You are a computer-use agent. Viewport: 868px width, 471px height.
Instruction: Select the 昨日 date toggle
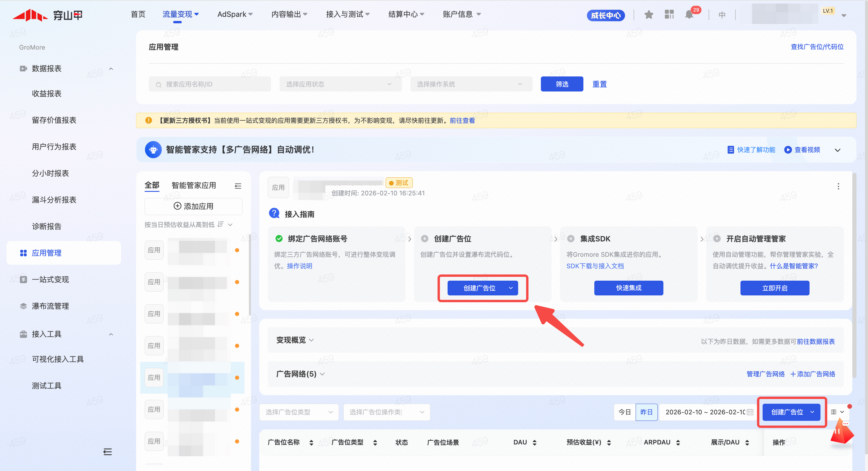(646, 412)
